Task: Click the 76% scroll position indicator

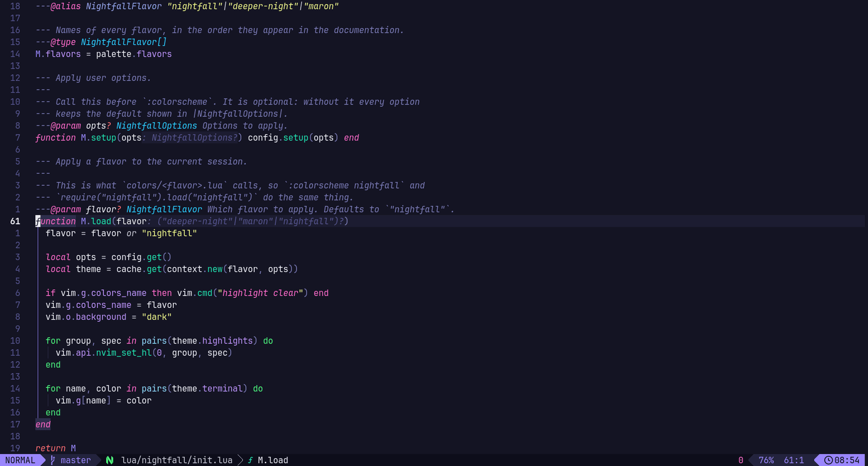Action: 766,460
